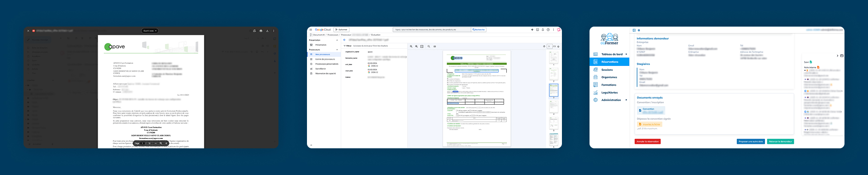Open the settings three-dot menu in Google Cloud header
The height and width of the screenshot is (175, 868).
(553, 30)
